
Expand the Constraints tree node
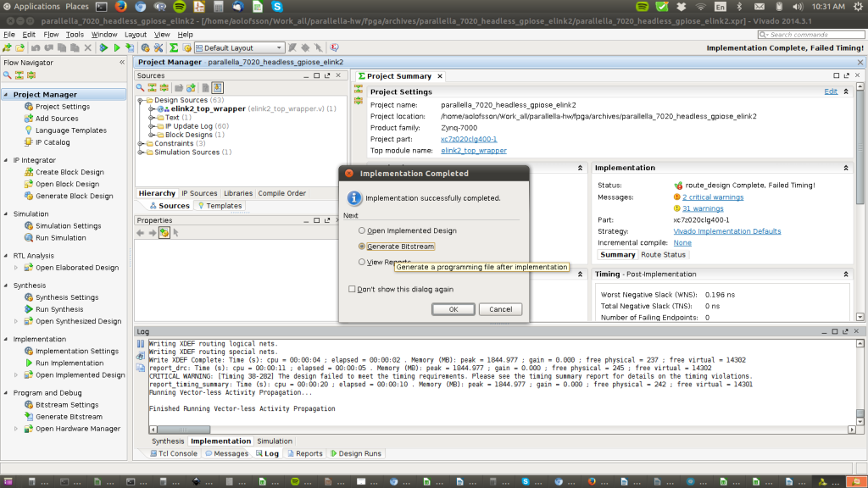(x=141, y=143)
